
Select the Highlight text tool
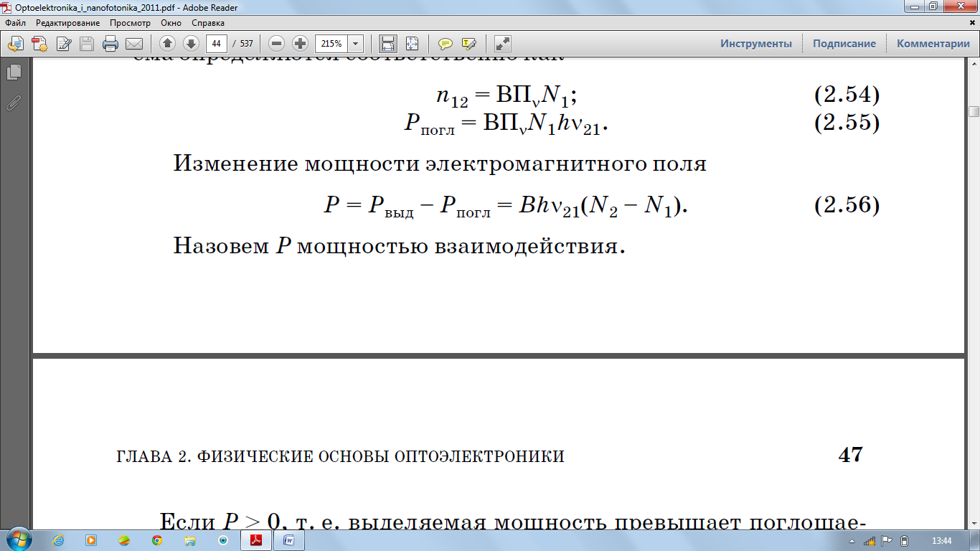coord(469,44)
